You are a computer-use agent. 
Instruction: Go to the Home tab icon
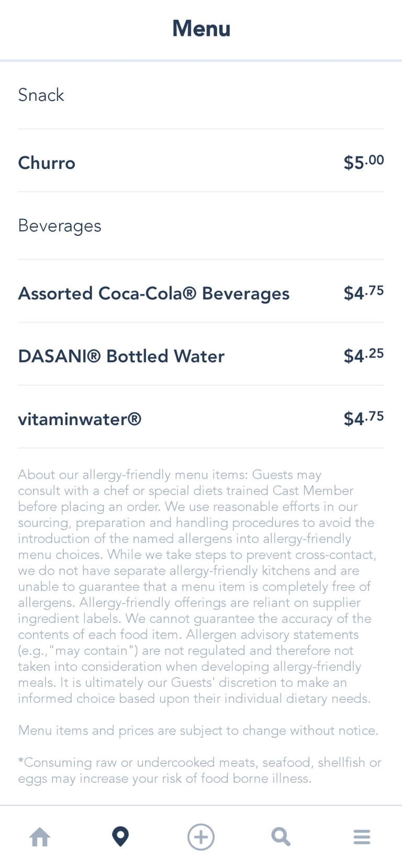point(40,837)
